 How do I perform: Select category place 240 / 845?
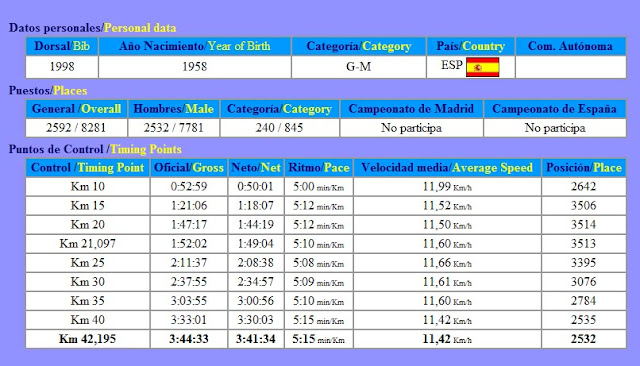[280, 128]
